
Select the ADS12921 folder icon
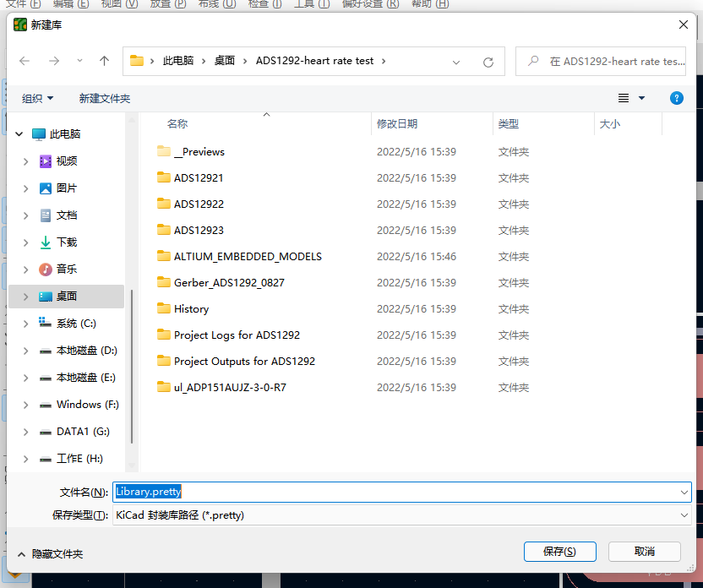tap(164, 177)
